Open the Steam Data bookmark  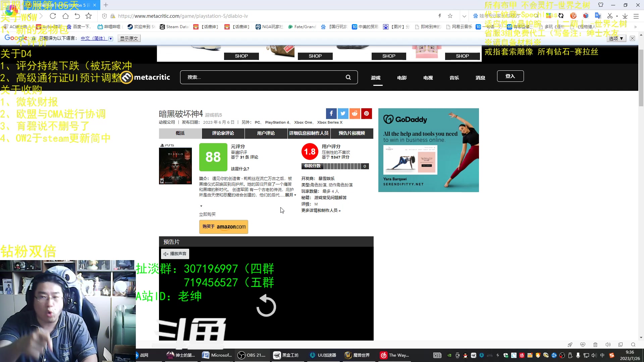174,27
